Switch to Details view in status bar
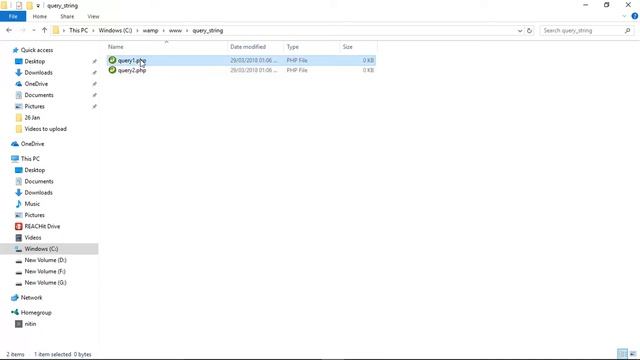640x360 pixels. (x=622, y=354)
